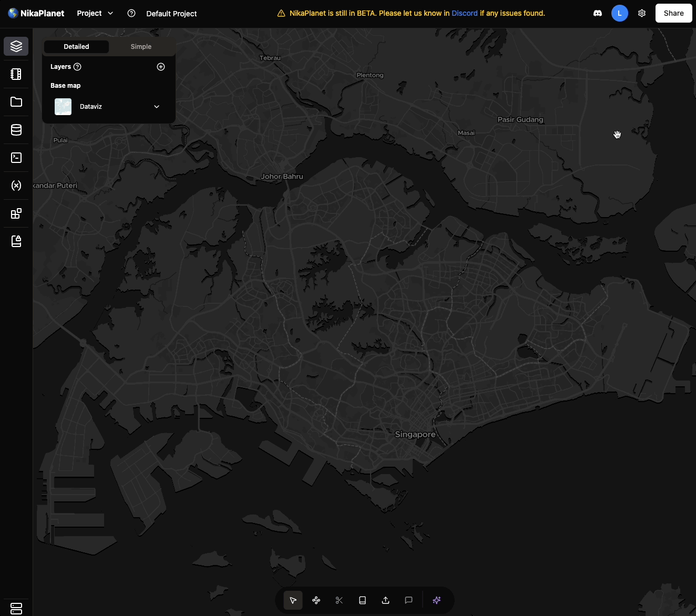Click the Share button
Viewport: 696px width, 616px height.
pyautogui.click(x=673, y=13)
